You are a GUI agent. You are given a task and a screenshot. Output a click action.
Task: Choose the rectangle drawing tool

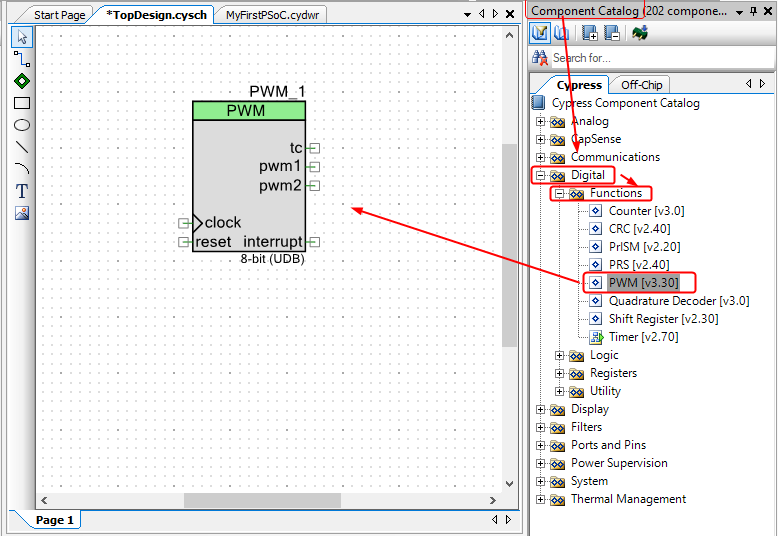tap(22, 103)
